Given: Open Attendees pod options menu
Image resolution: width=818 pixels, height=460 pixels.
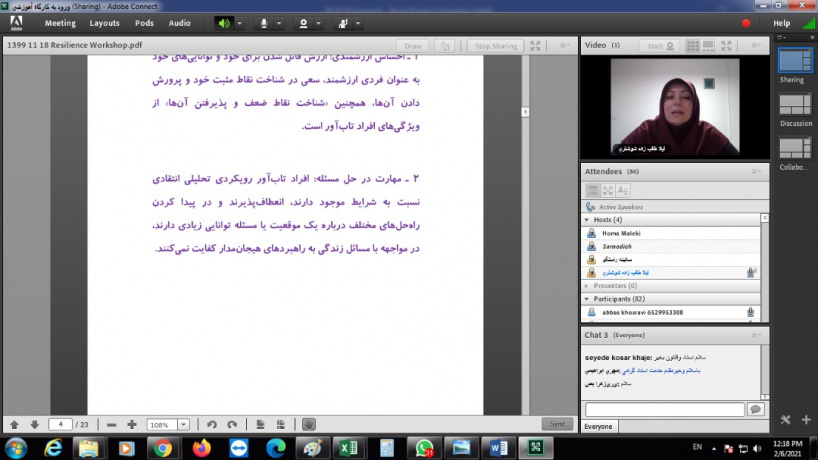Looking at the screenshot, I should (756, 171).
